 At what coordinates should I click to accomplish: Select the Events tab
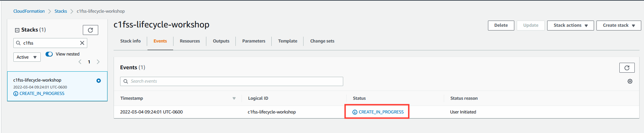160,41
